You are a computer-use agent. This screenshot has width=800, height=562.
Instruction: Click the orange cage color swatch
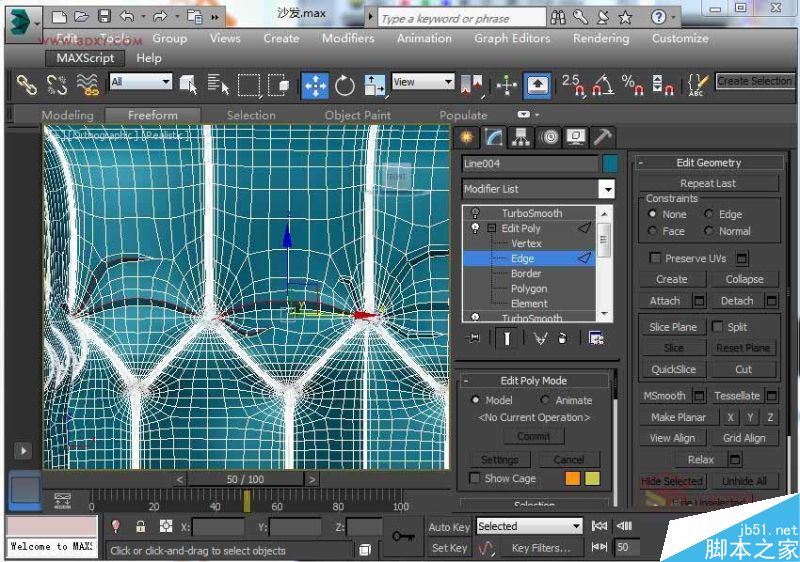click(572, 478)
